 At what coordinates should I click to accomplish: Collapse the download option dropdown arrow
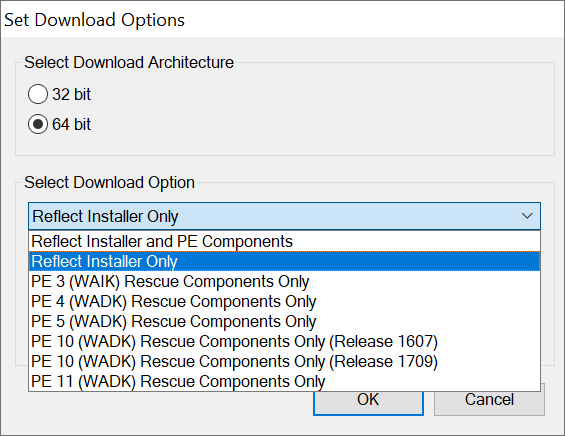tap(527, 216)
